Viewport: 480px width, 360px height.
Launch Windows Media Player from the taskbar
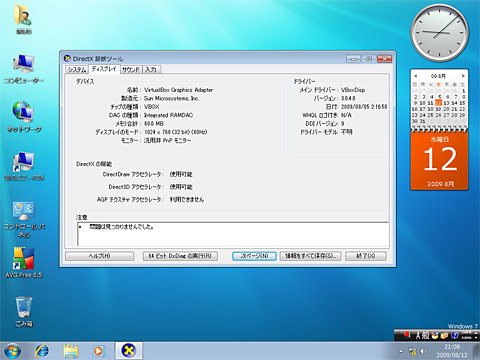pos(98,351)
